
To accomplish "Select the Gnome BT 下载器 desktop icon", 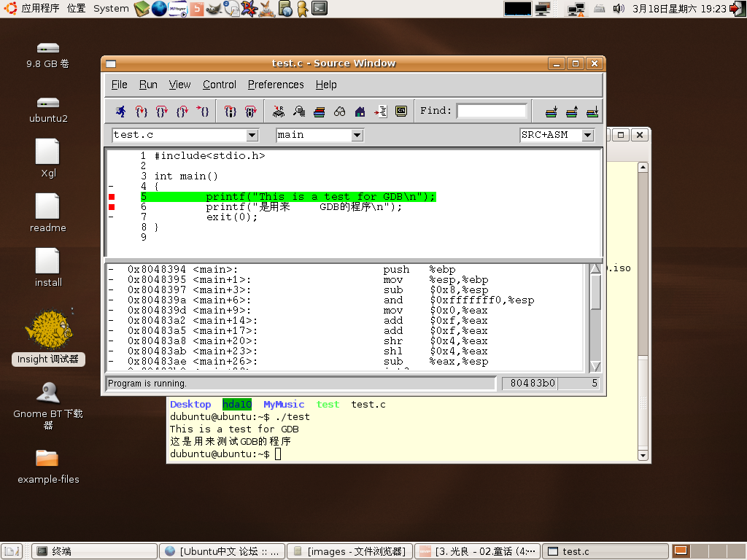I will tap(48, 406).
